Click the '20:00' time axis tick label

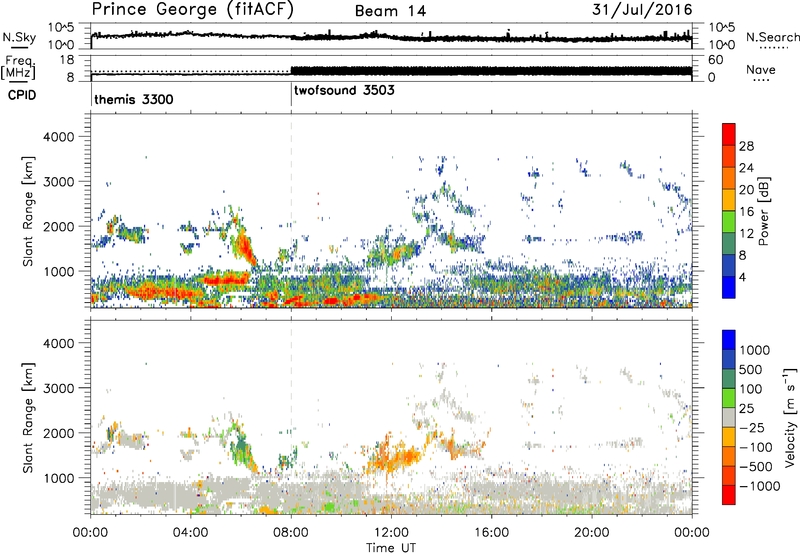tap(592, 533)
